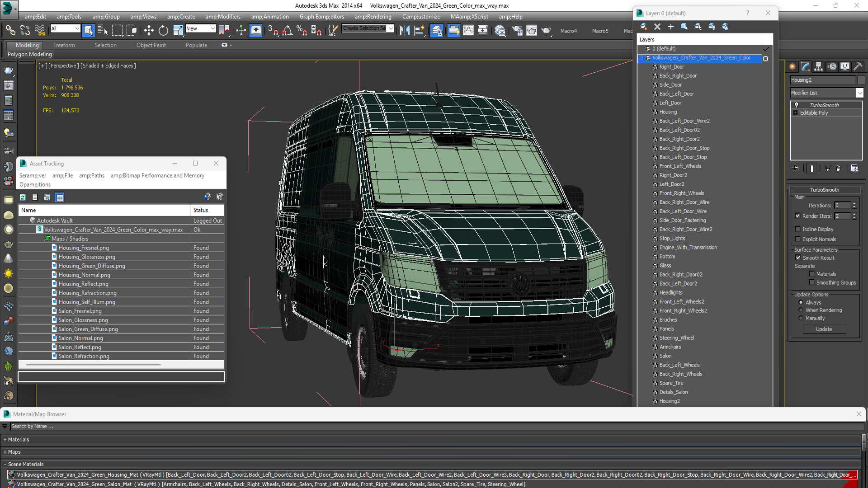The image size is (868, 488).
Task: Click the Update button
Action: tap(824, 329)
